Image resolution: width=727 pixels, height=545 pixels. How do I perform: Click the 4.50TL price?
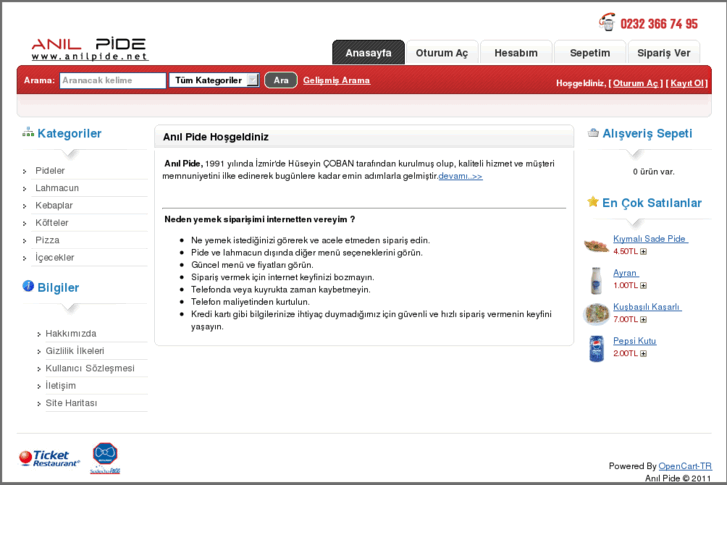point(625,251)
